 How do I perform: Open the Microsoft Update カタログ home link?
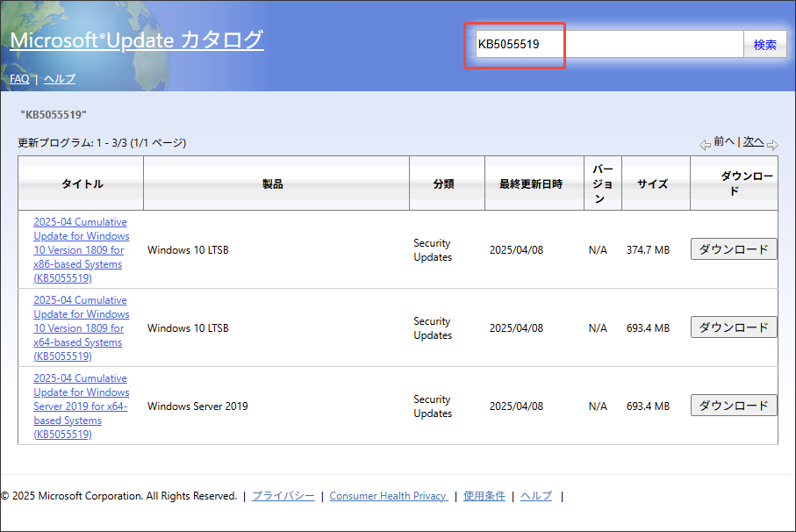[137, 40]
